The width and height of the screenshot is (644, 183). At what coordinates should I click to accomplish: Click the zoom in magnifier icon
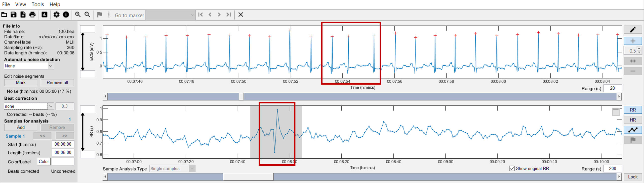(x=78, y=15)
